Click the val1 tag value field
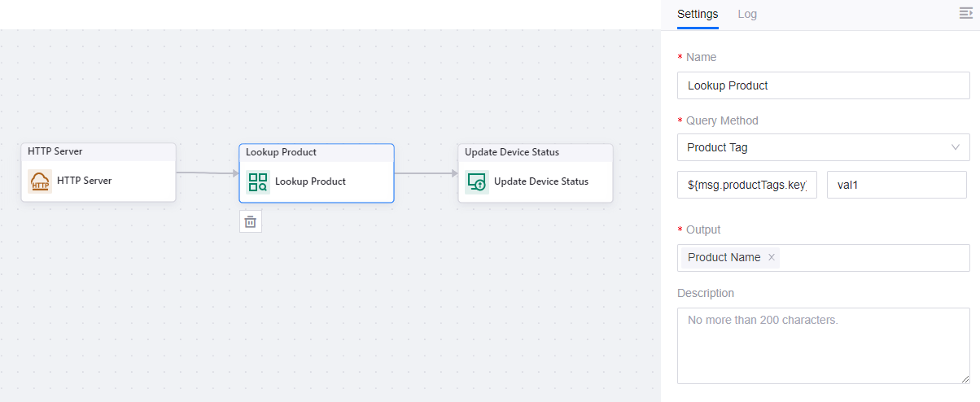This screenshot has width=980, height=402. 896,185
